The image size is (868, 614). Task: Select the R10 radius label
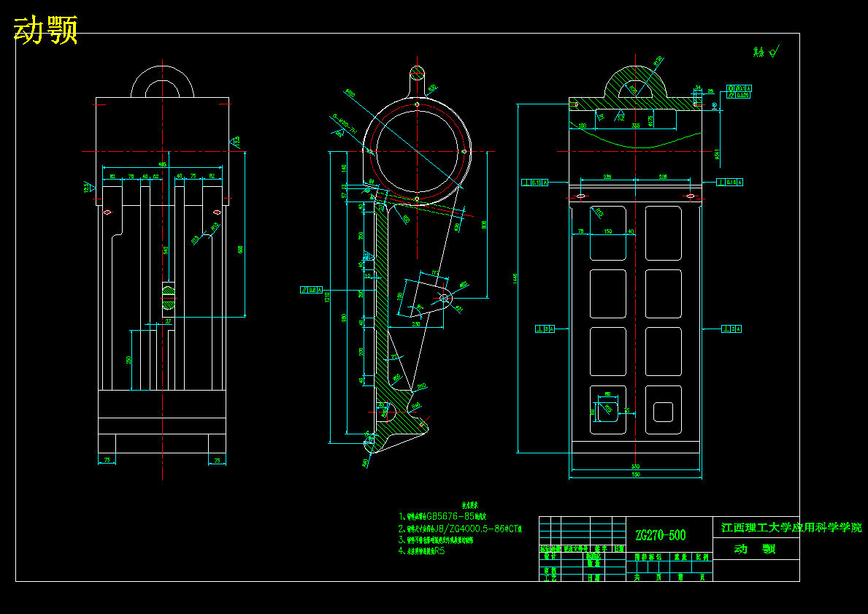(423, 385)
